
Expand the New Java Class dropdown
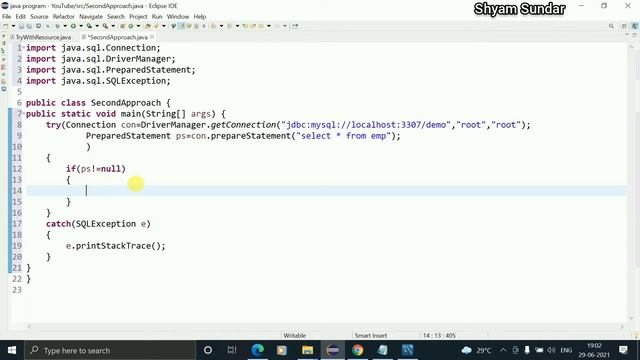[x=138, y=26]
